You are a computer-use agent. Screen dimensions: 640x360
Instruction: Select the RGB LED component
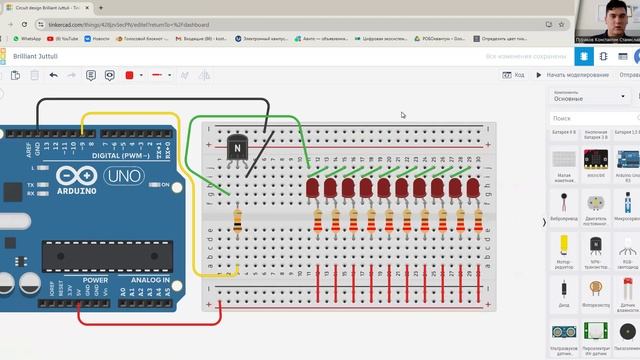[x=628, y=251]
